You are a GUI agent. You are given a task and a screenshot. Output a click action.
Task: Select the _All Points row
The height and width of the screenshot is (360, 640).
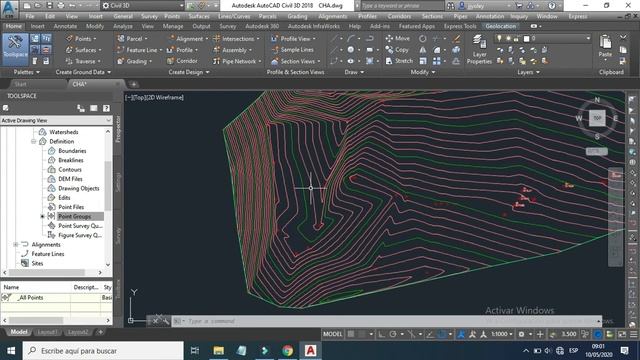tap(56, 298)
